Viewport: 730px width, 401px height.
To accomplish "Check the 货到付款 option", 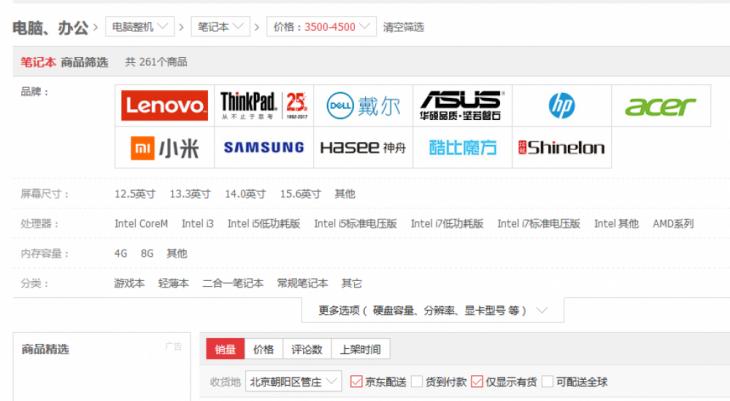I will 417,381.
